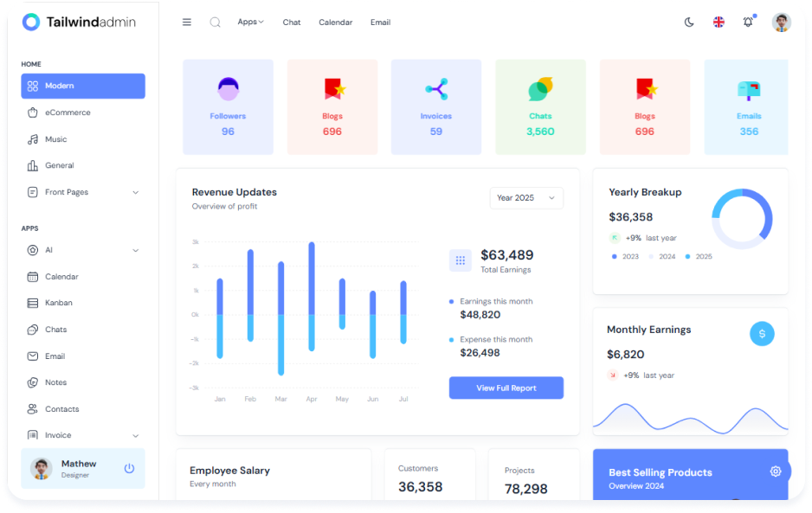The width and height of the screenshot is (812, 513).
Task: Click the hamburger menu icon
Action: 186,22
